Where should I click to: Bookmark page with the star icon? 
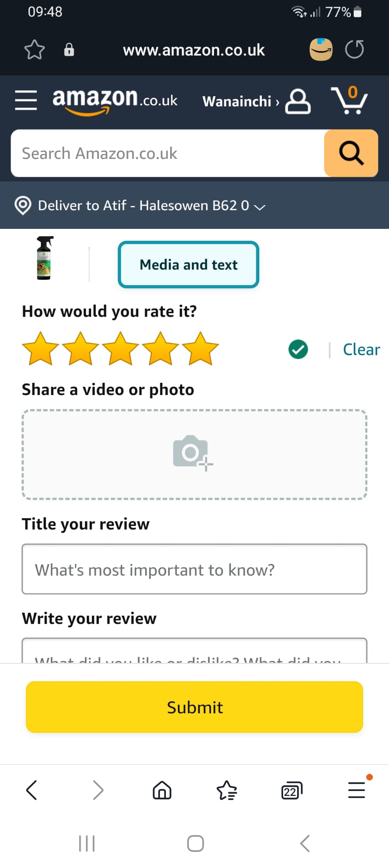pos(34,50)
